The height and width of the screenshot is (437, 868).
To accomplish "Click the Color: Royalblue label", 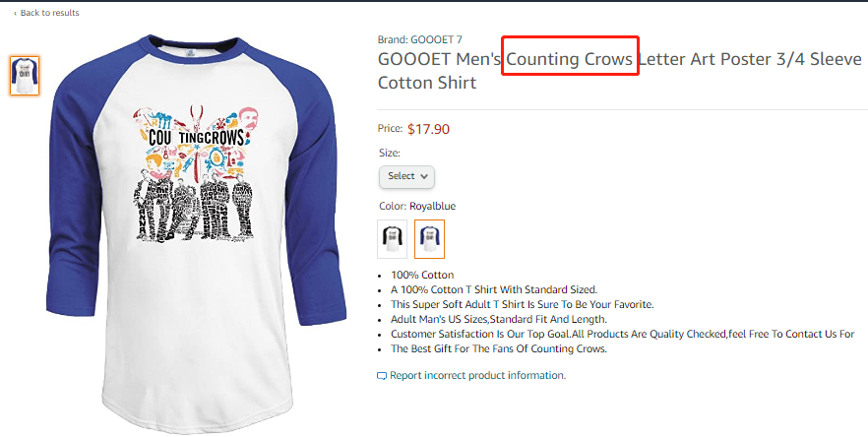I will click(417, 207).
